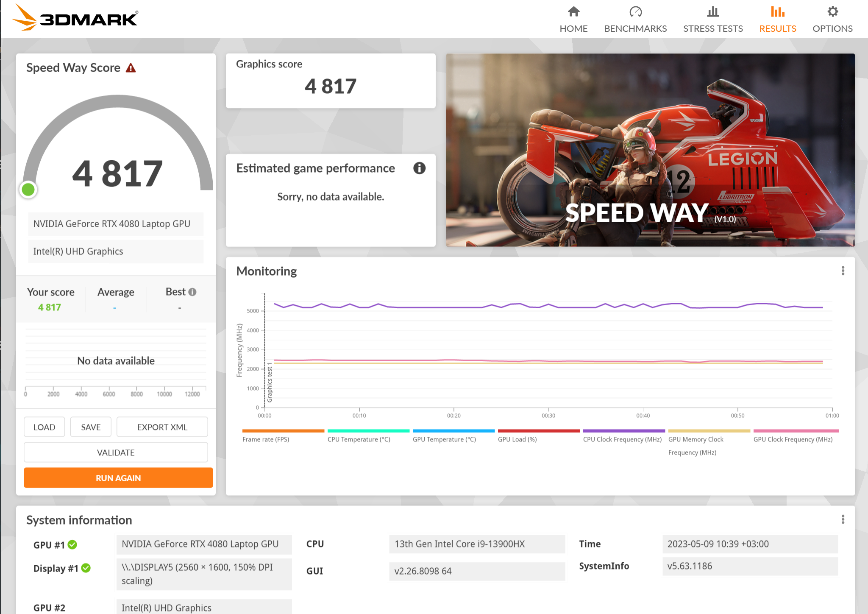The width and height of the screenshot is (868, 614).
Task: Start benchmark with RUN AGAIN
Action: (118, 478)
